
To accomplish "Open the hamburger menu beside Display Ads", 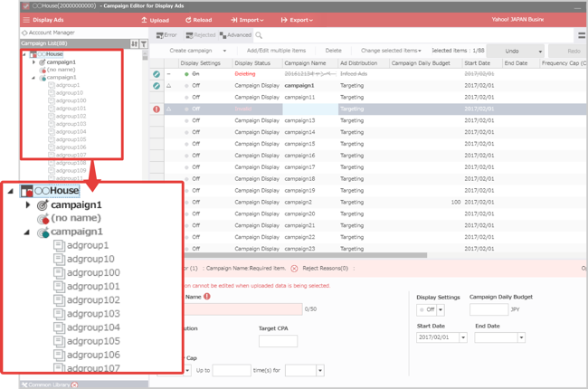I will (26, 20).
